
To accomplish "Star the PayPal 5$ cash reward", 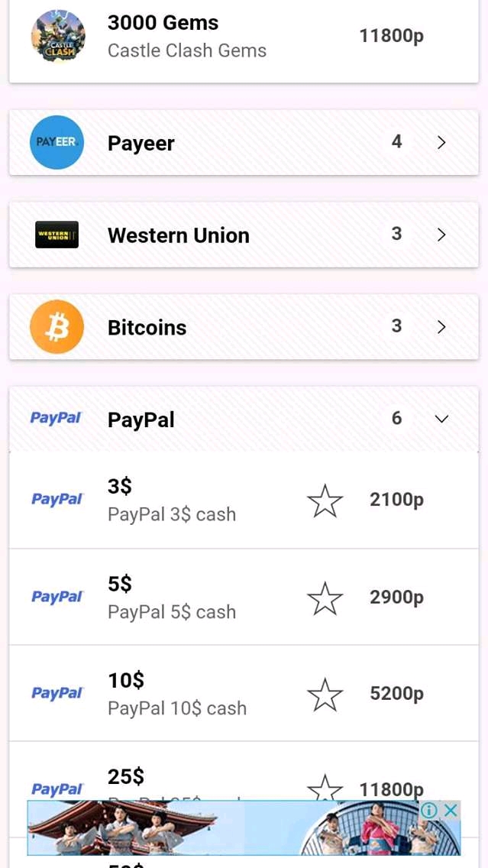I will coord(325,598).
